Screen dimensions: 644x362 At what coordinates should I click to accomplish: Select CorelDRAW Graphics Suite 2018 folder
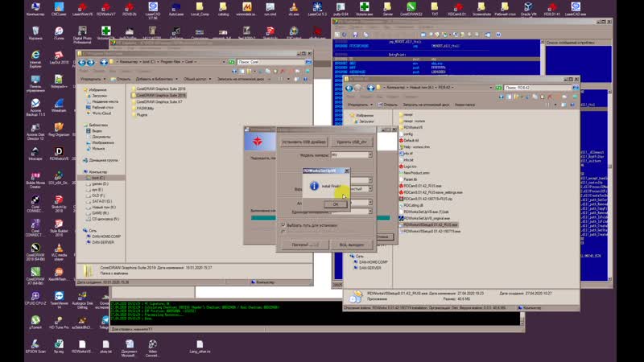pyautogui.click(x=158, y=88)
